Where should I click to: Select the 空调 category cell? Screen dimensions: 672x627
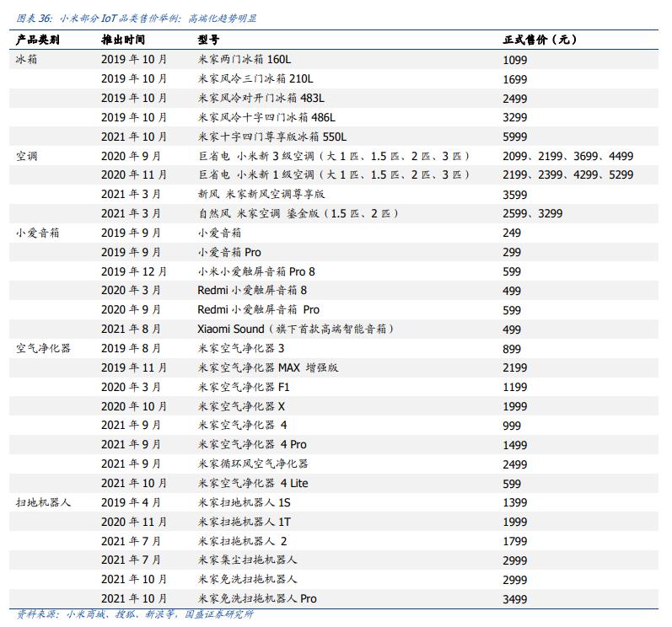27,156
